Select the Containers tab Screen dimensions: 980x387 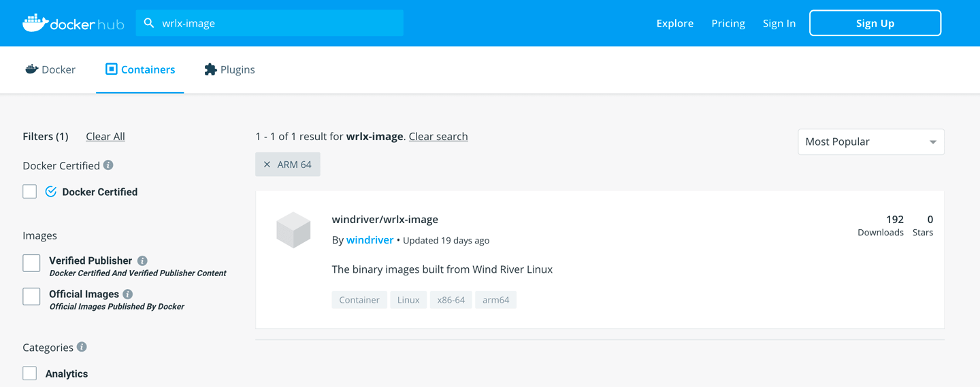140,69
